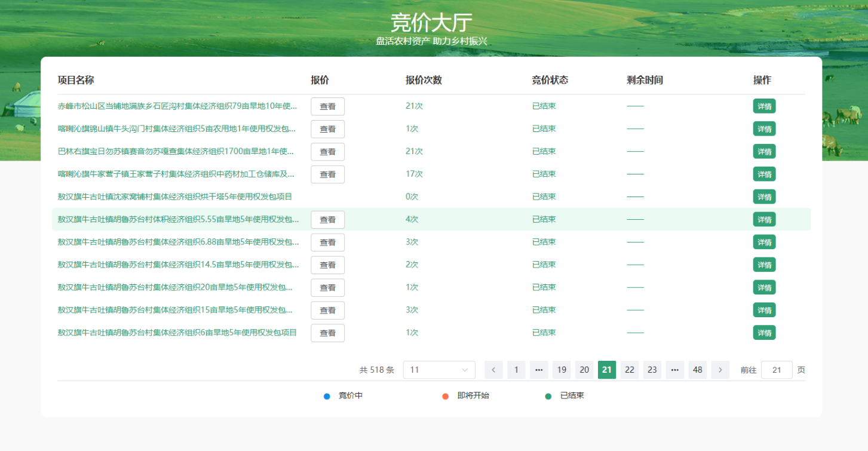Go to page 22

[x=630, y=370]
